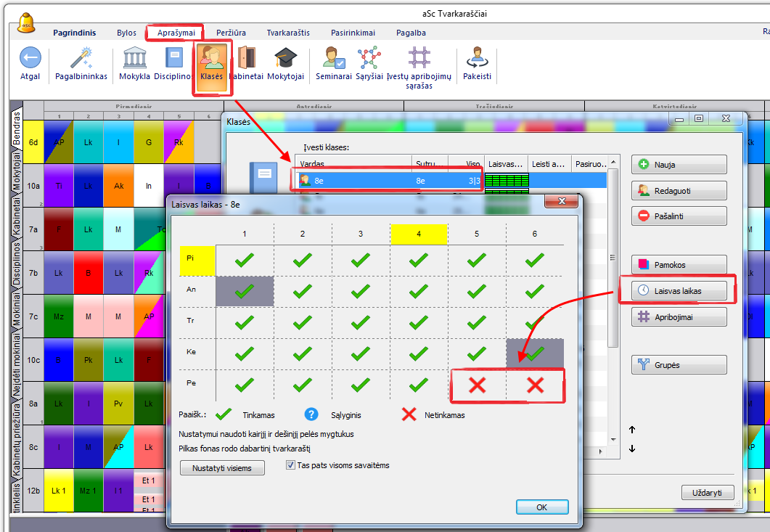Toggle 'Tas pats visoms savaitėms' checkbox
Viewport: 770px width, 532px height.
tap(291, 465)
